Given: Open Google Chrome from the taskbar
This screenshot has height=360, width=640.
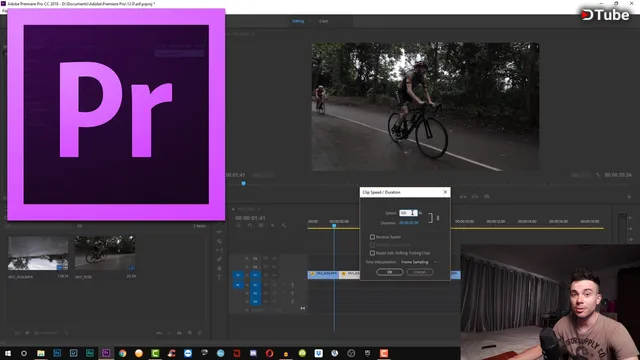Looking at the screenshot, I should click(x=122, y=353).
